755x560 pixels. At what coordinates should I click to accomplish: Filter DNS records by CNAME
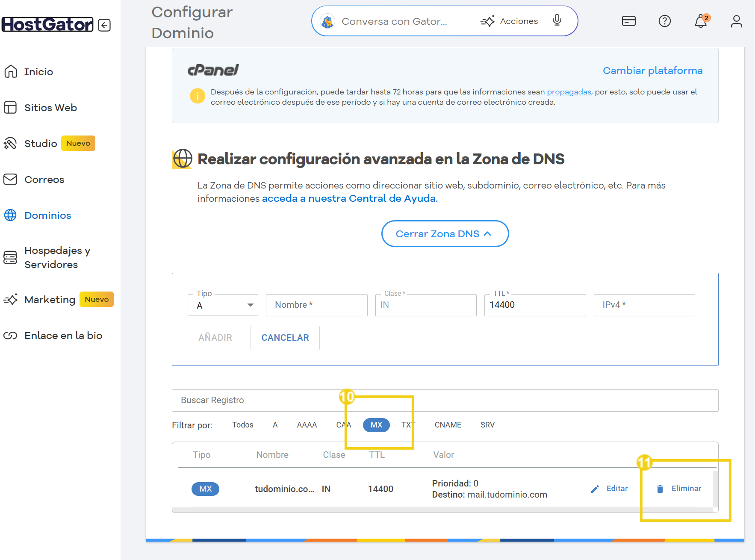coord(448,425)
